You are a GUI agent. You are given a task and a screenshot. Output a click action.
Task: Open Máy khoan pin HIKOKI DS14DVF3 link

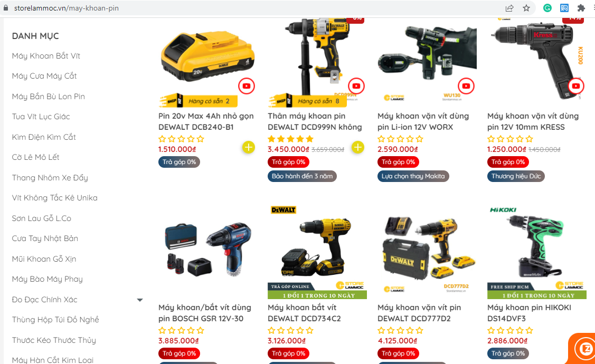click(529, 313)
